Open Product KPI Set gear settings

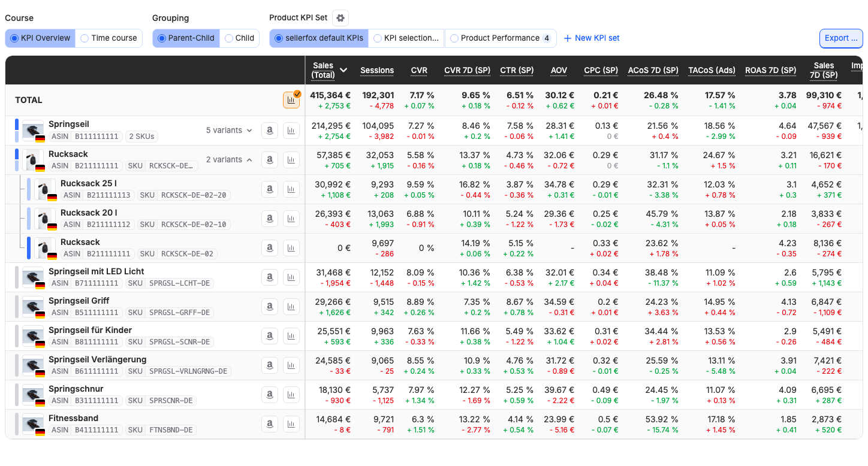(x=340, y=18)
